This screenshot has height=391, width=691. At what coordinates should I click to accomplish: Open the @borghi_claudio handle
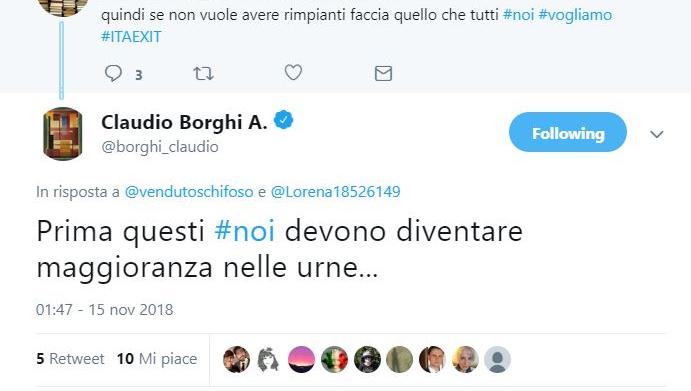click(x=160, y=147)
